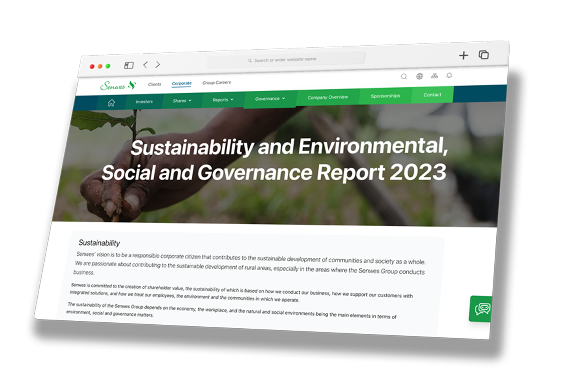Click the Senwes logo
Screen dimensions: 588x389
pyautogui.click(x=118, y=85)
